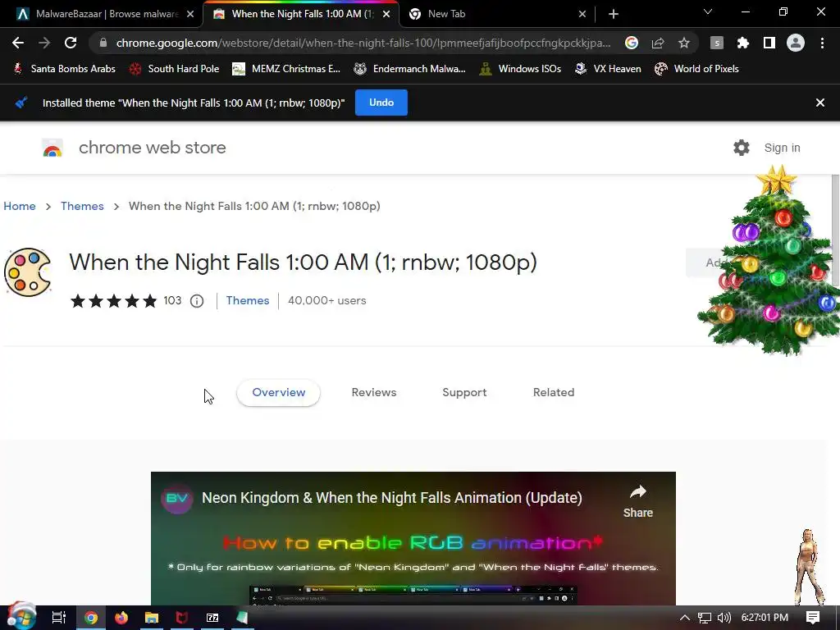This screenshot has width=840, height=630.
Task: Select the Related tab
Action: click(x=554, y=393)
